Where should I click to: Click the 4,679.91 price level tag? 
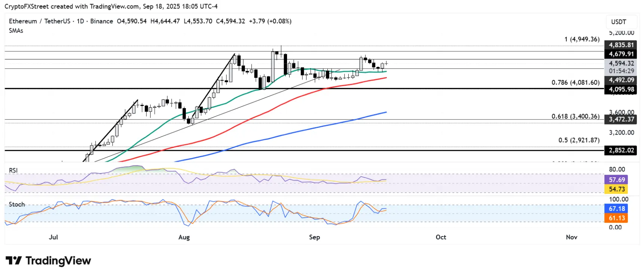pos(621,54)
